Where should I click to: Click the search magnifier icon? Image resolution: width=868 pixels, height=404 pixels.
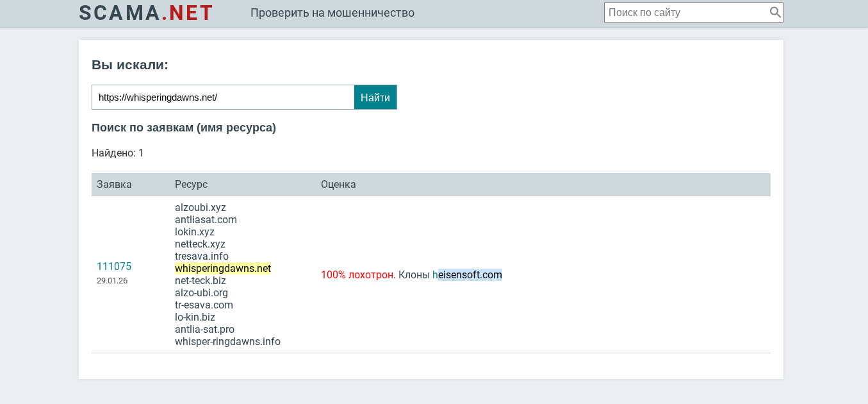[x=774, y=12]
